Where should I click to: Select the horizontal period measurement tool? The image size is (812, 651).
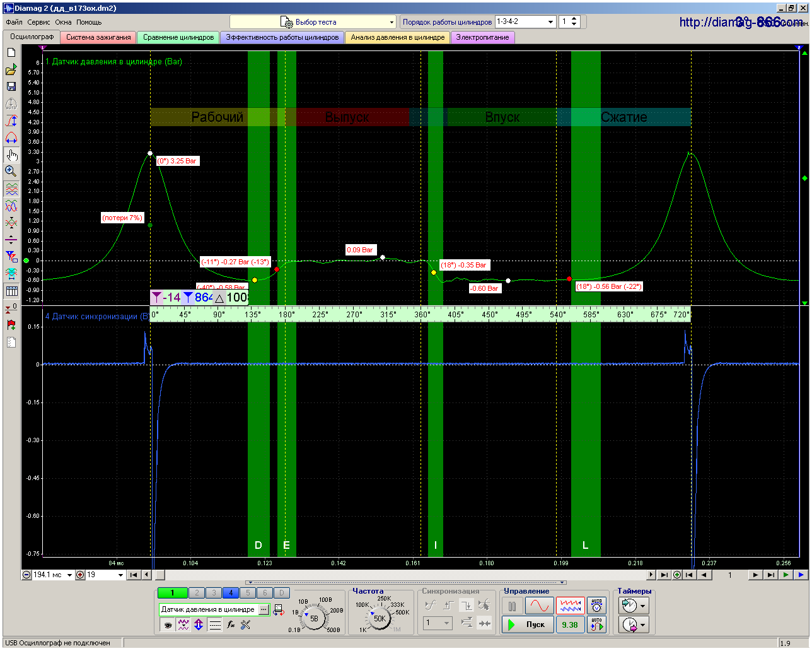coord(11,138)
